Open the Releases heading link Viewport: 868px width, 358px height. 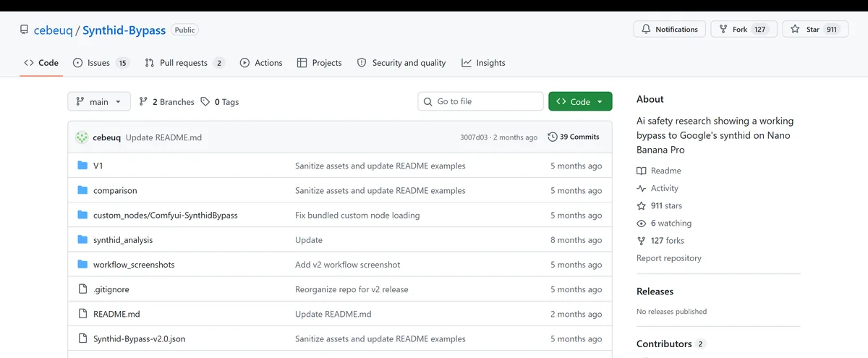tap(655, 291)
